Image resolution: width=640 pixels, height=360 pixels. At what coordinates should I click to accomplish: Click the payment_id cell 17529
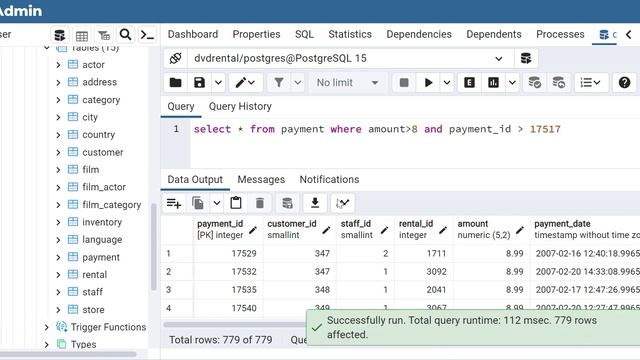[228, 253]
